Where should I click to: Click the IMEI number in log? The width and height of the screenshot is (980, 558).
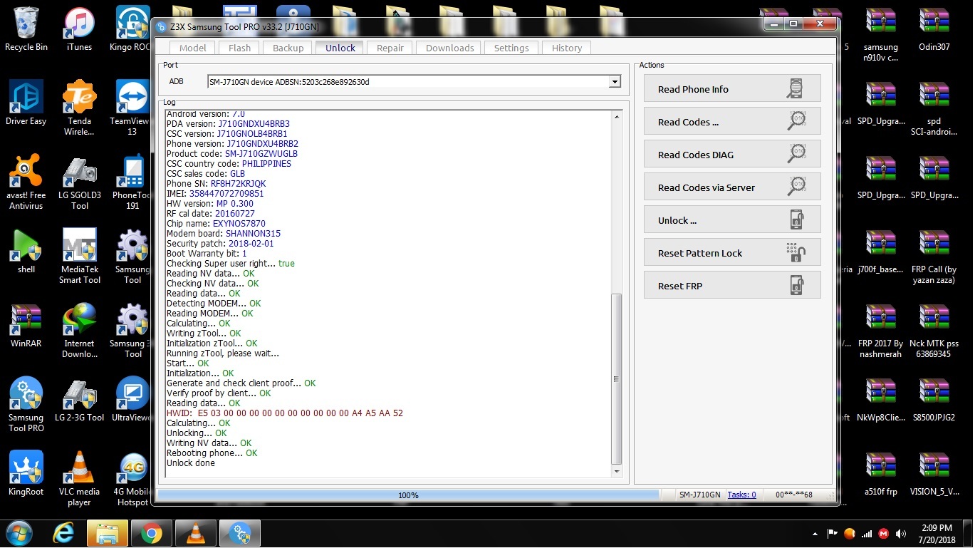coord(226,194)
